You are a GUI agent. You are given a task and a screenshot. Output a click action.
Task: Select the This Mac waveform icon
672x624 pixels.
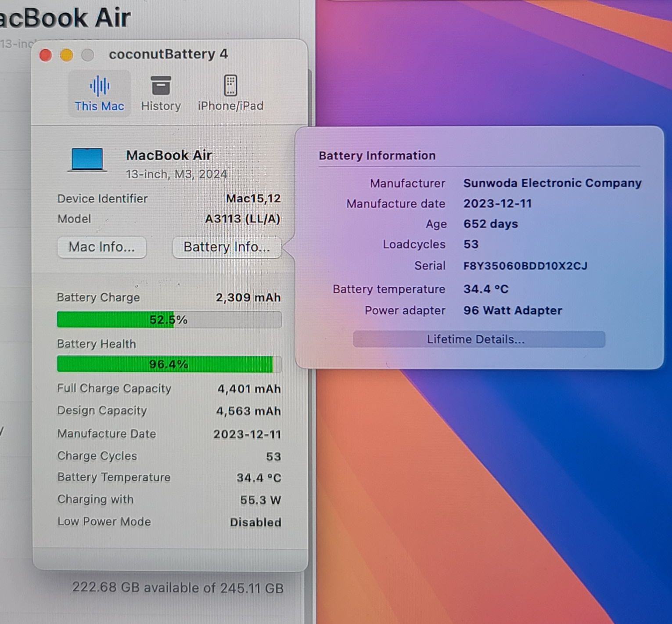(x=100, y=86)
